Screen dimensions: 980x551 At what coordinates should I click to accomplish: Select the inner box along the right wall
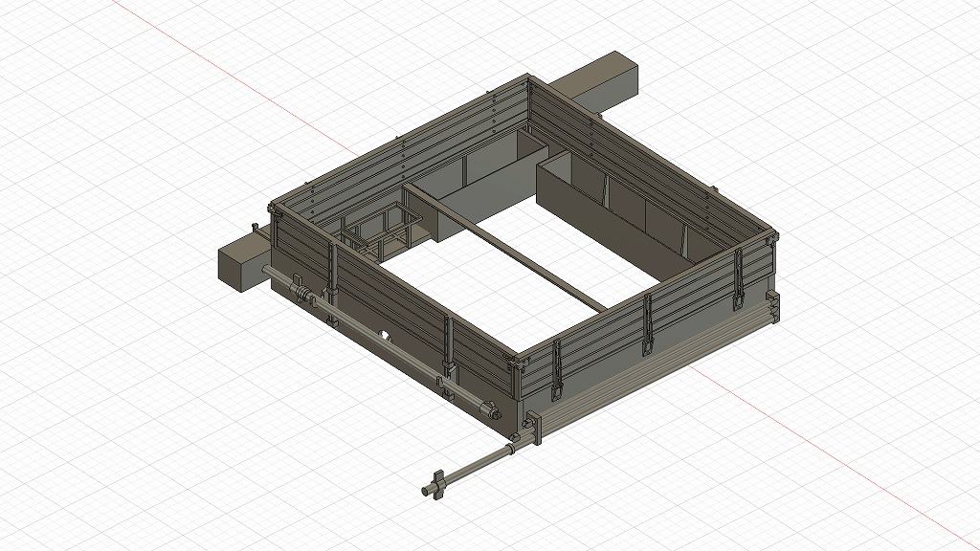(612, 209)
